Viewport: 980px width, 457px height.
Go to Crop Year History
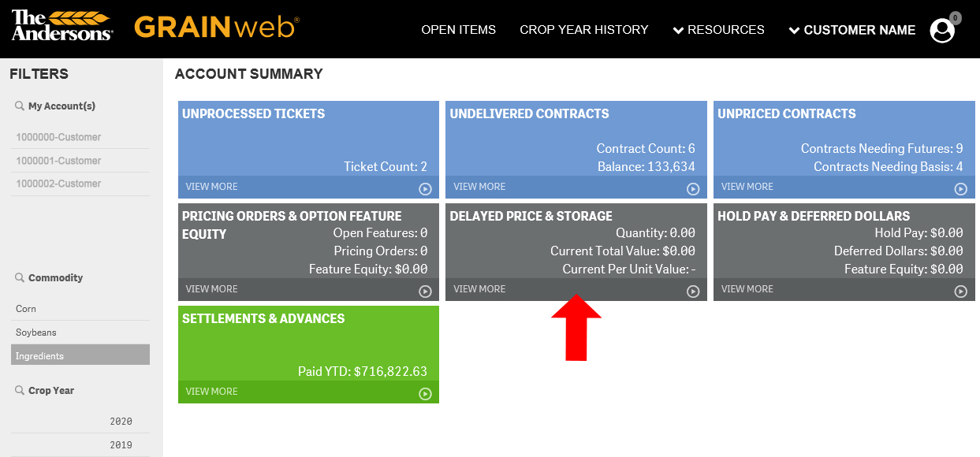click(x=584, y=30)
